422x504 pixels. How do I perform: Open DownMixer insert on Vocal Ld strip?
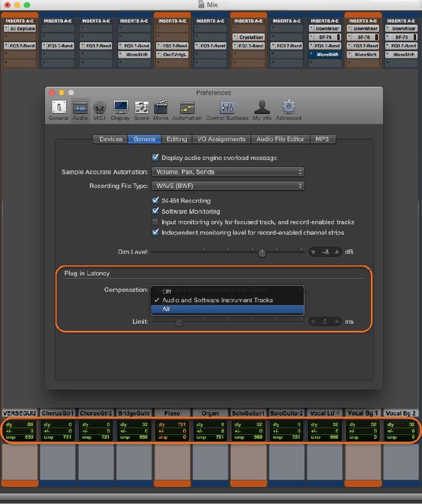click(325, 29)
